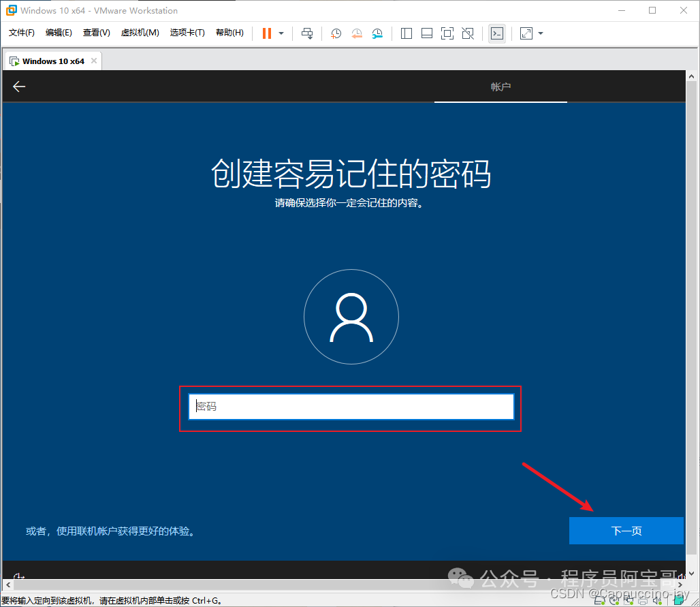The height and width of the screenshot is (607, 700).
Task: Enter full screen mode
Action: click(x=447, y=33)
